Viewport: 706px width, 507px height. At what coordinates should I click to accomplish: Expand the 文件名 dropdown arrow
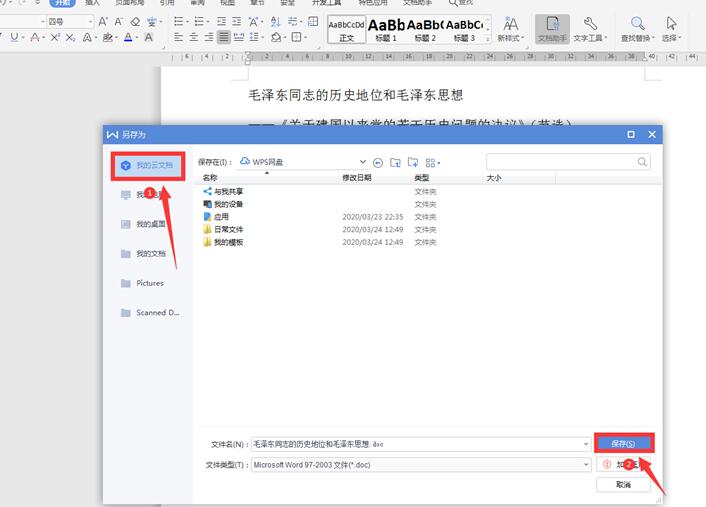pos(586,443)
